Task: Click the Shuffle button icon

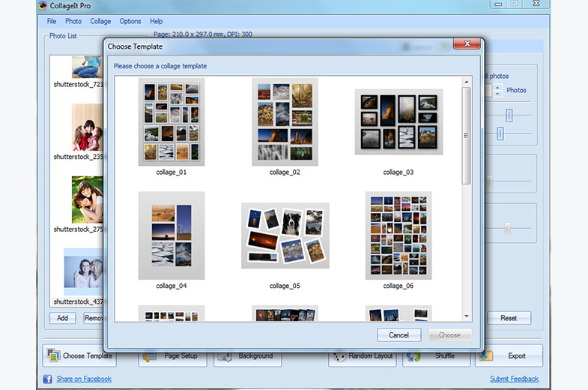Action: click(413, 356)
